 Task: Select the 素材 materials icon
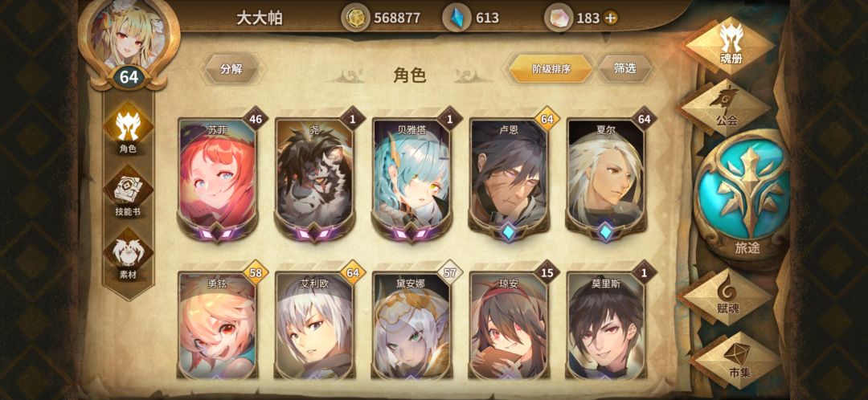(128, 255)
